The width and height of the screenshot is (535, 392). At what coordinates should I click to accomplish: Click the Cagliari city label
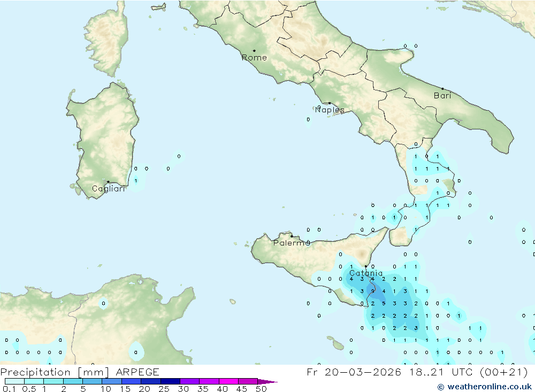coord(109,189)
